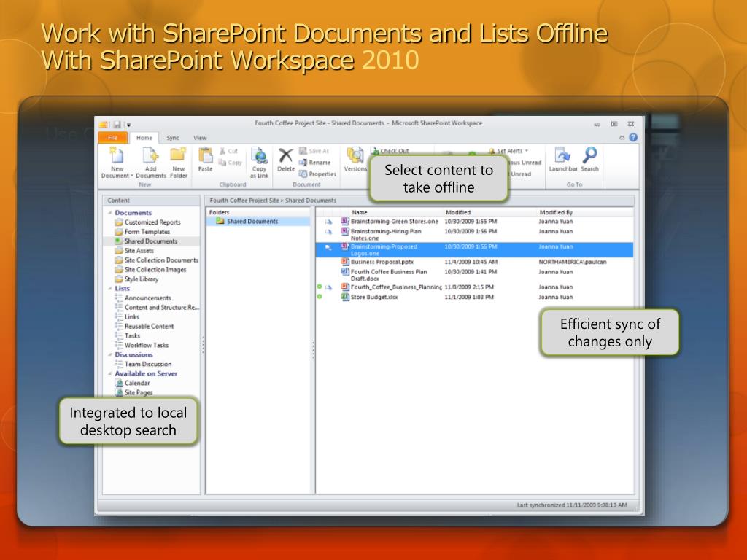Sort the file list by the Modified By column header

556,212
